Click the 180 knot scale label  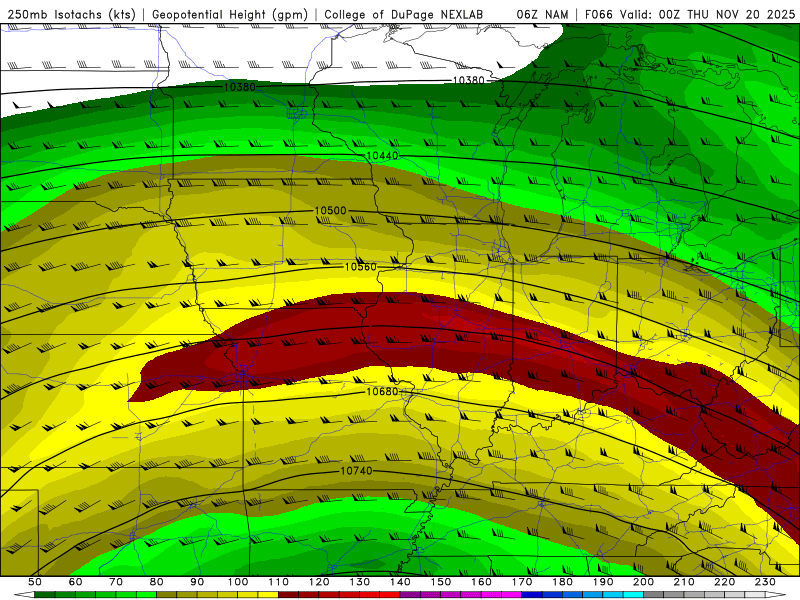(x=562, y=582)
